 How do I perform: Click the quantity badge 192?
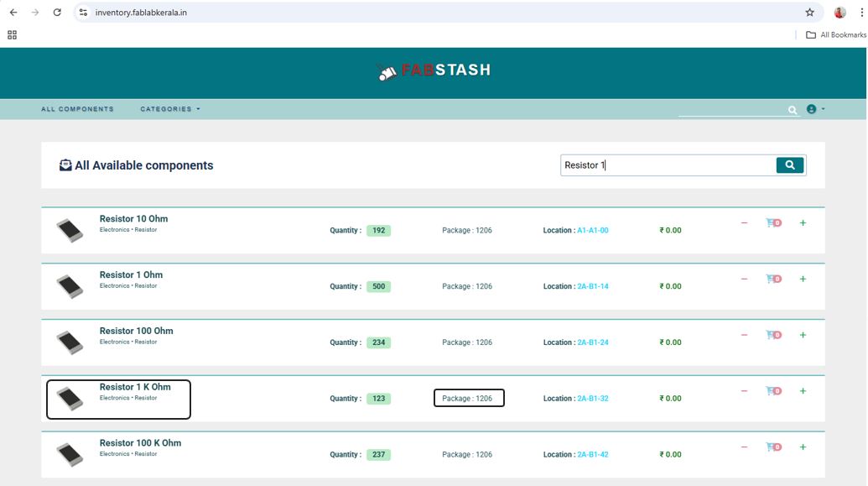378,231
